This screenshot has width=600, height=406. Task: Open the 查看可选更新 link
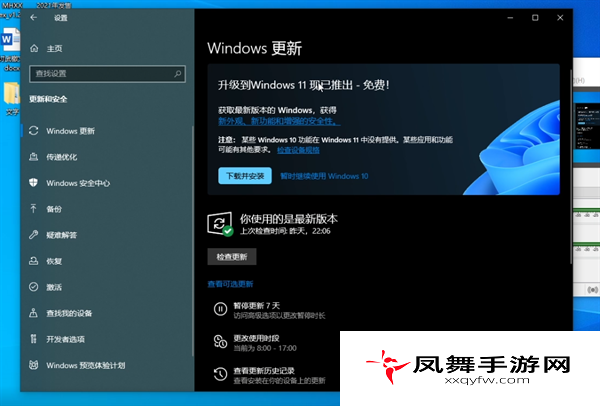(x=230, y=284)
